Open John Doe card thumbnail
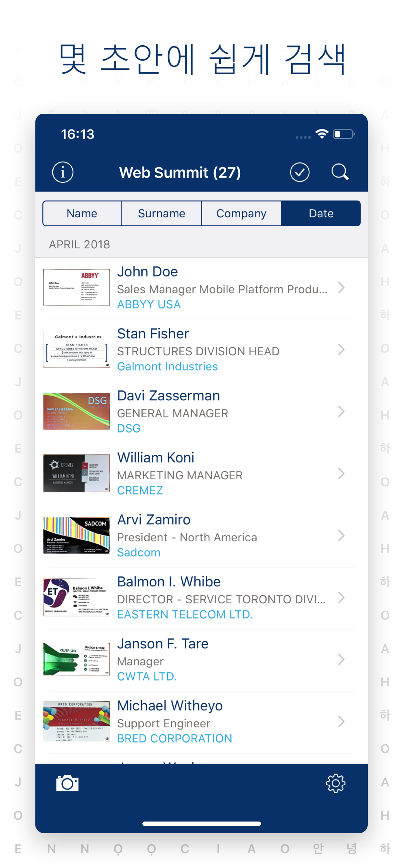The height and width of the screenshot is (868, 401). point(77,287)
